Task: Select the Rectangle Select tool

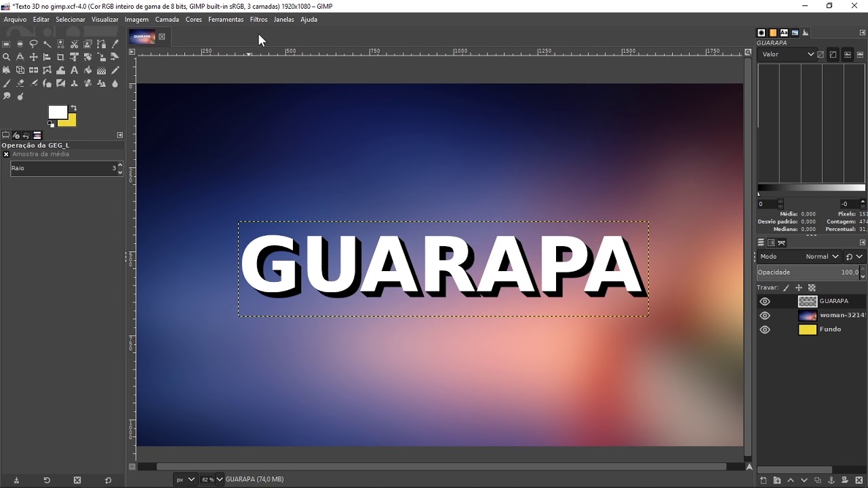Action: click(x=6, y=44)
